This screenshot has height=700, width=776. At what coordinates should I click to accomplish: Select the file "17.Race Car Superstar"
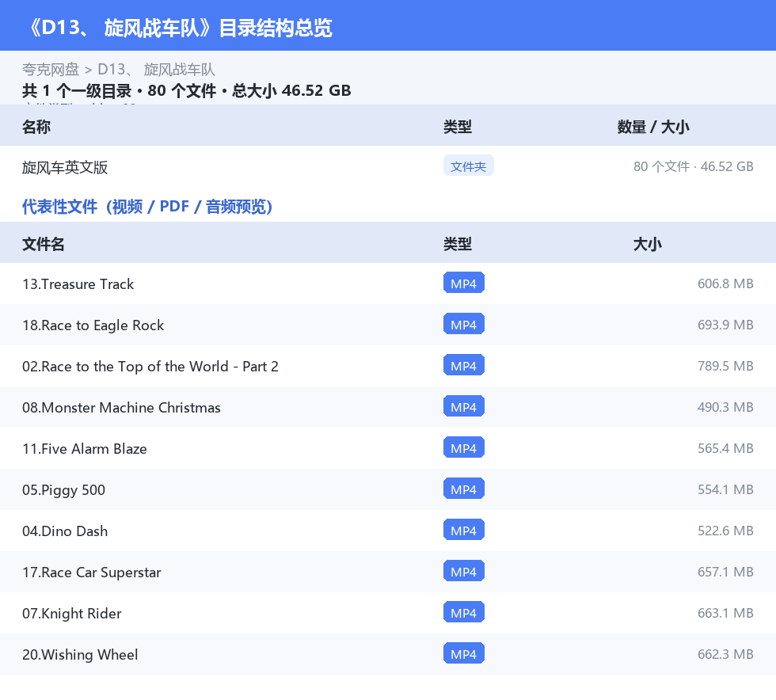pyautogui.click(x=92, y=573)
